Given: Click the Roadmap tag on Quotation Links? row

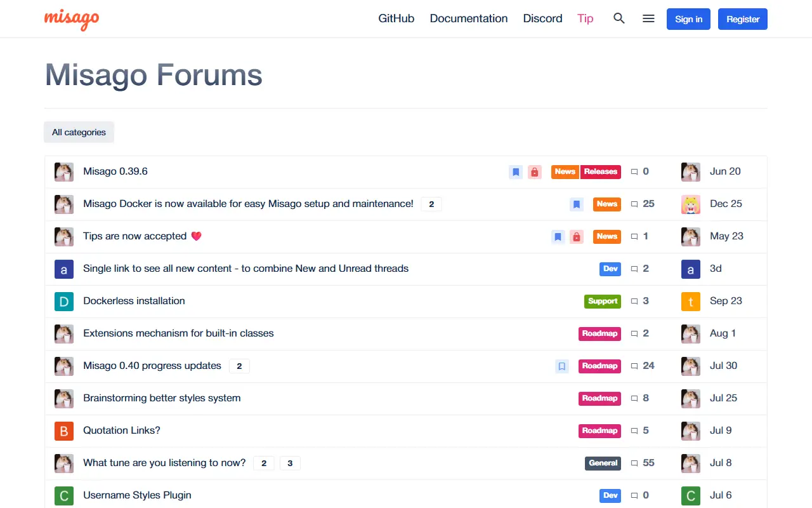Looking at the screenshot, I should coord(599,431).
